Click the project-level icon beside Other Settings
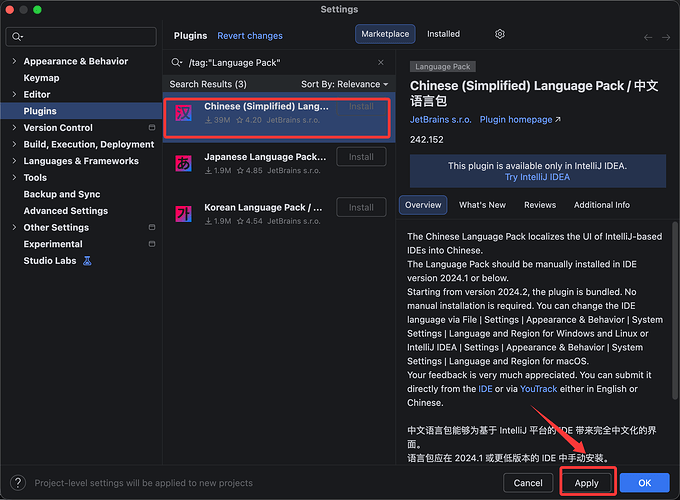The width and height of the screenshot is (680, 500). [152, 227]
